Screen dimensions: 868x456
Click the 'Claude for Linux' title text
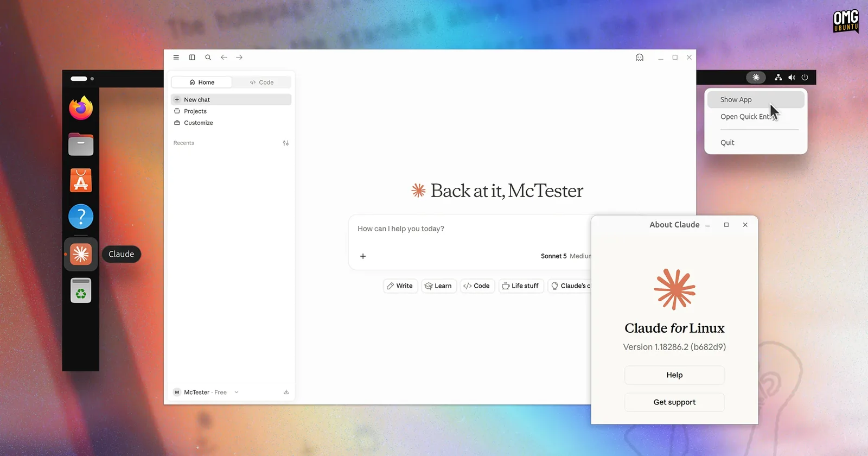click(674, 328)
